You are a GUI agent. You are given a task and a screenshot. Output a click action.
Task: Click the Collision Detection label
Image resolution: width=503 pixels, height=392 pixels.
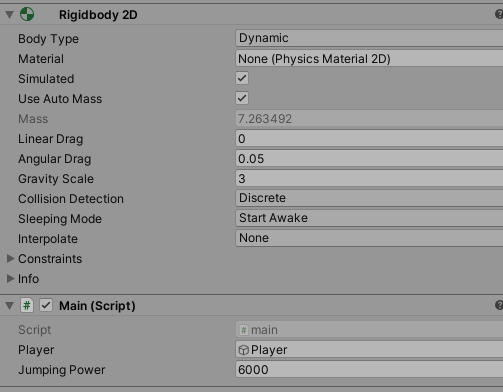71,199
